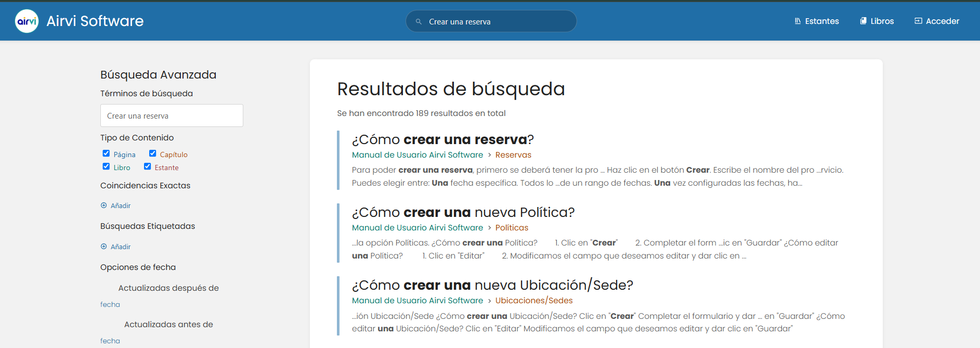
Task: Open result ¿Cómo crear una nueva Política?
Action: (463, 212)
